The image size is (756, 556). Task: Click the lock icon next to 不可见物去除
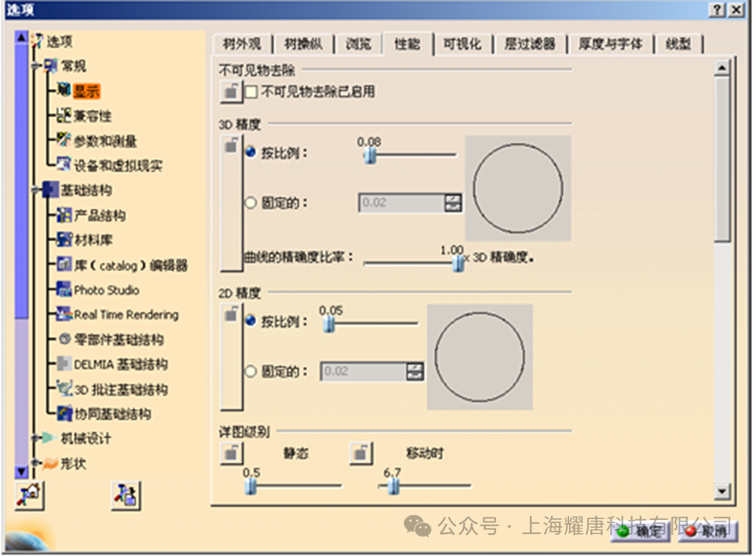click(232, 90)
